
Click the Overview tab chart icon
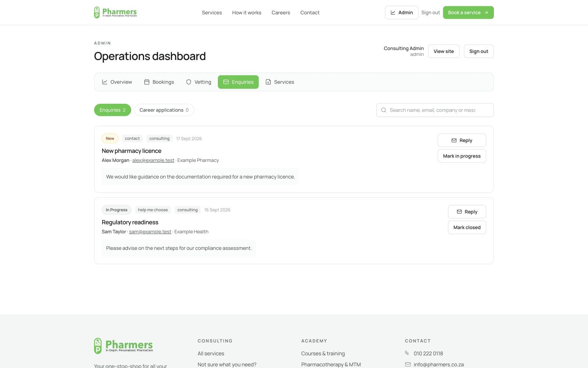pos(105,82)
